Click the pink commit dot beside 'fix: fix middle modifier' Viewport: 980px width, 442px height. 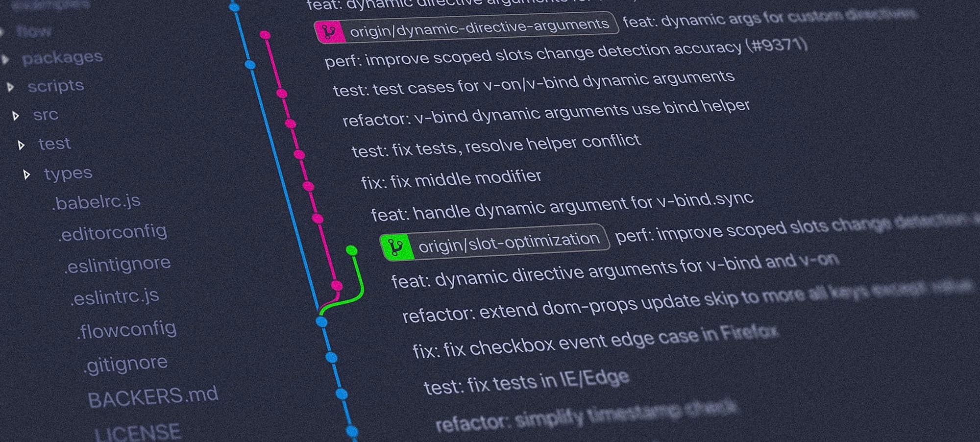308,186
